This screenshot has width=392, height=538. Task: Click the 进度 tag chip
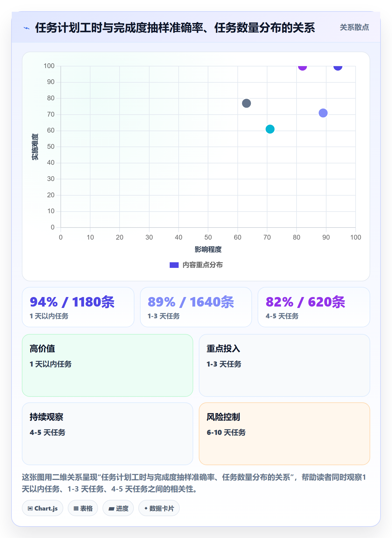point(118,508)
